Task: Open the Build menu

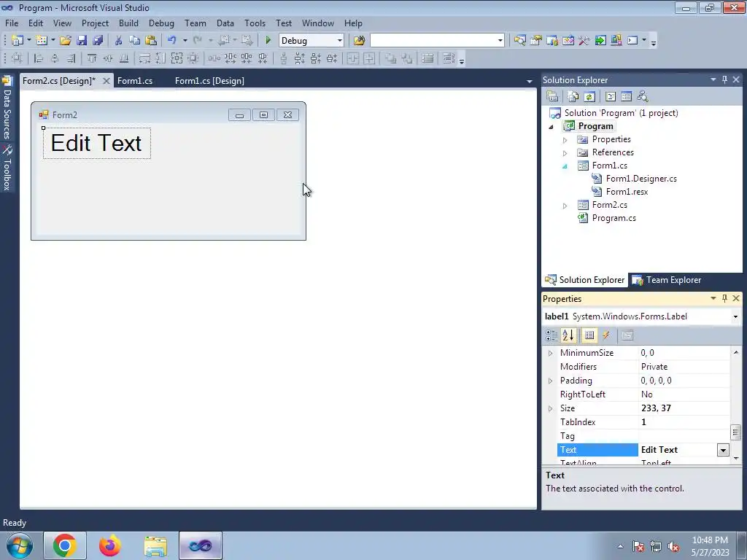Action: click(128, 23)
